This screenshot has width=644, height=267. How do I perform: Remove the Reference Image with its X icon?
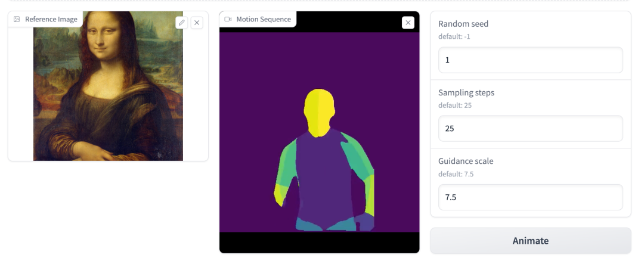pos(197,23)
